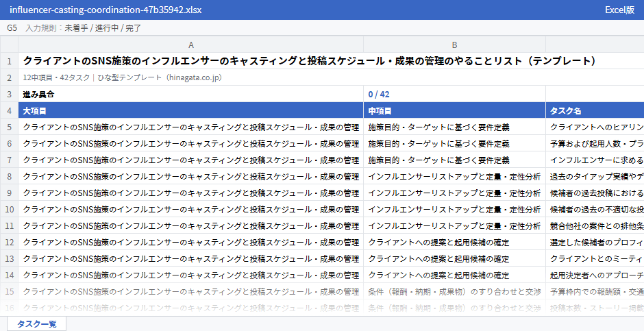Image resolution: width=644 pixels, height=331 pixels.
Task: Select cell A5 大項目 text
Action: coord(191,127)
